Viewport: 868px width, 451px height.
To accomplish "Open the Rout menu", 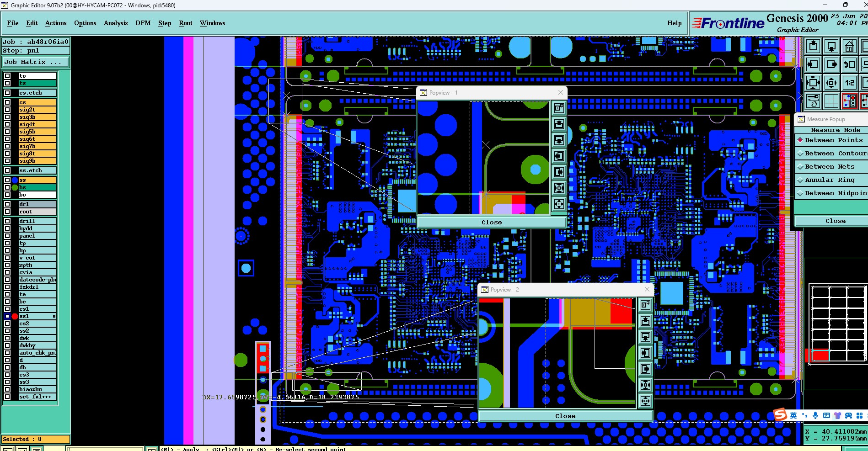I will [x=186, y=23].
